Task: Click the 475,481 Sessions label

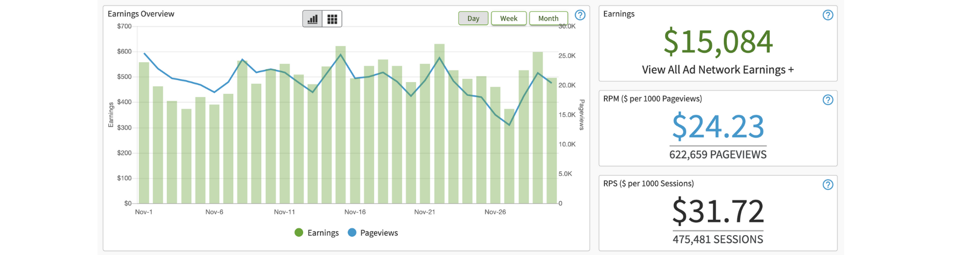Action: click(x=718, y=239)
